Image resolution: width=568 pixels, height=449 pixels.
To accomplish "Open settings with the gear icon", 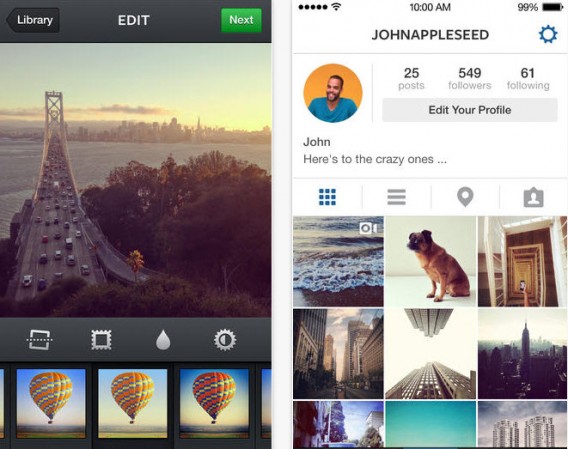I will pyautogui.click(x=548, y=34).
